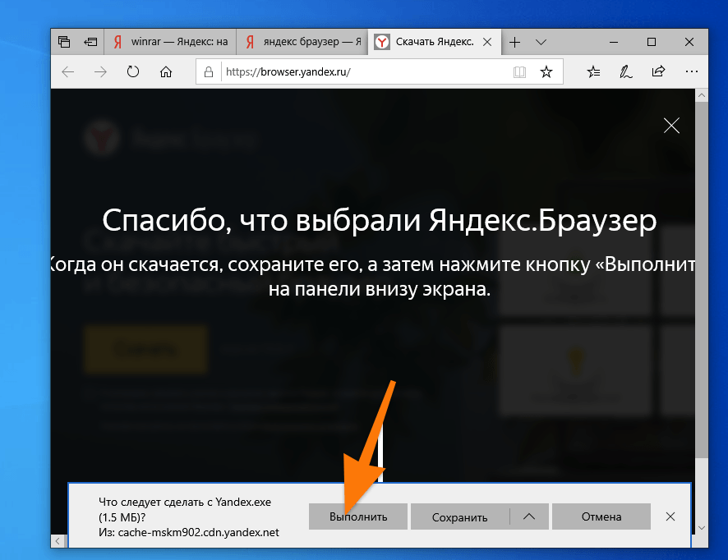Show tab previews chevron

pyautogui.click(x=541, y=42)
